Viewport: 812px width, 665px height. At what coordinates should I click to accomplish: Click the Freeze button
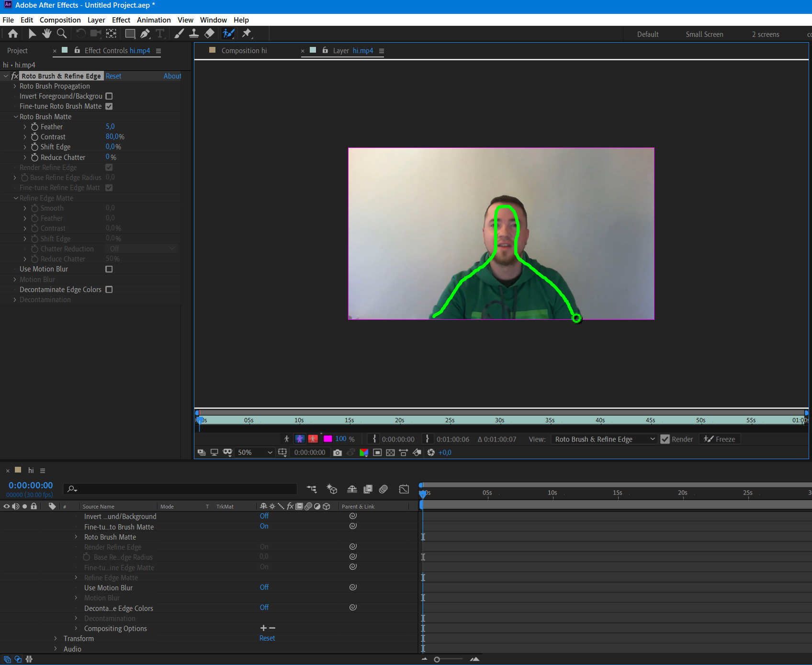720,439
